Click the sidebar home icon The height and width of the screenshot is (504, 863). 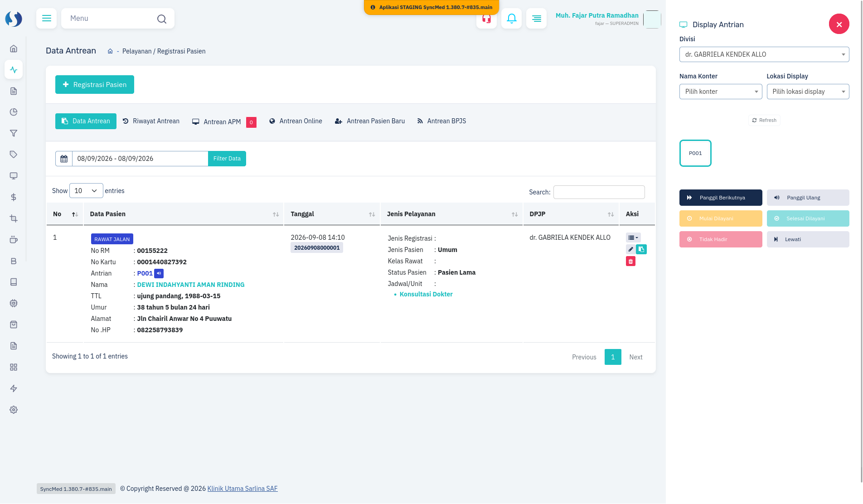click(14, 48)
